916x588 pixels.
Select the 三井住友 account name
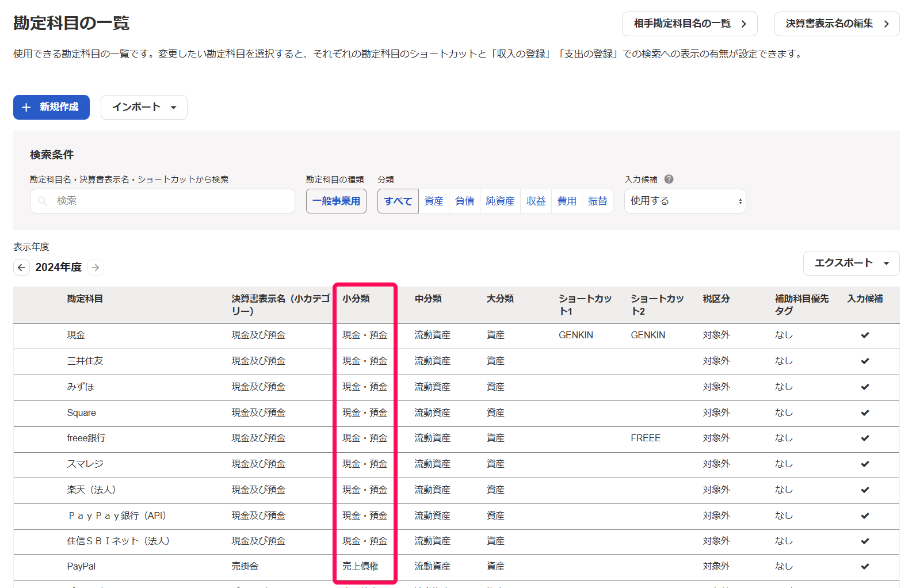85,361
